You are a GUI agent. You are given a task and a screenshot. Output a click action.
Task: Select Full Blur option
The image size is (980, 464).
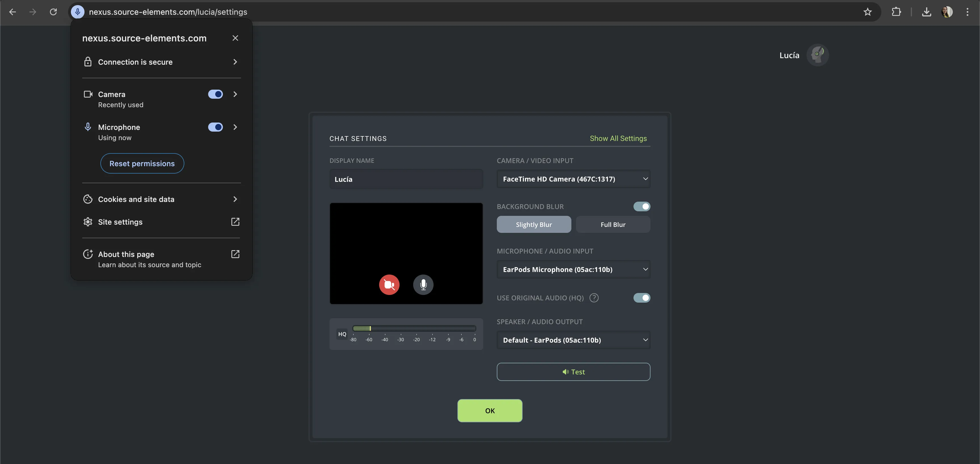click(613, 225)
